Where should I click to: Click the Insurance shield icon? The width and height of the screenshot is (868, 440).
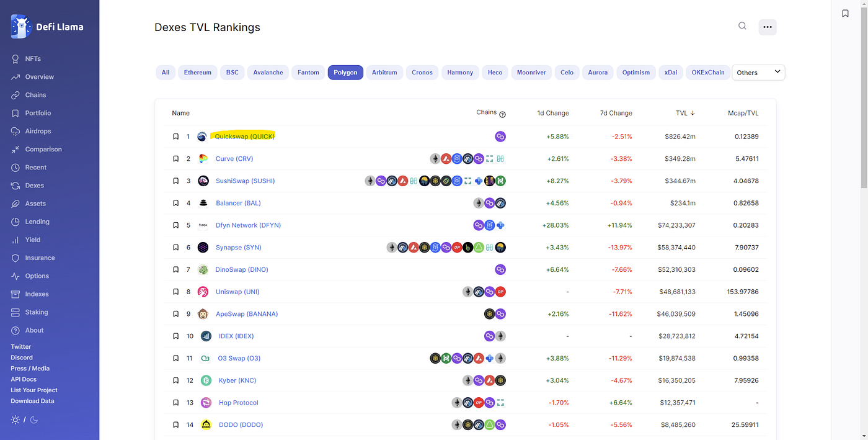(x=15, y=258)
